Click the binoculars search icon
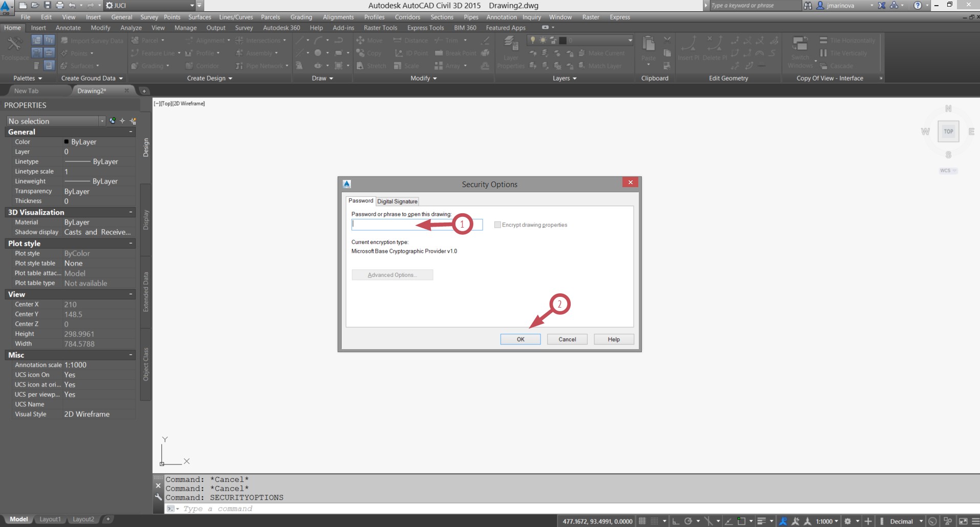This screenshot has width=980, height=527. (808, 5)
